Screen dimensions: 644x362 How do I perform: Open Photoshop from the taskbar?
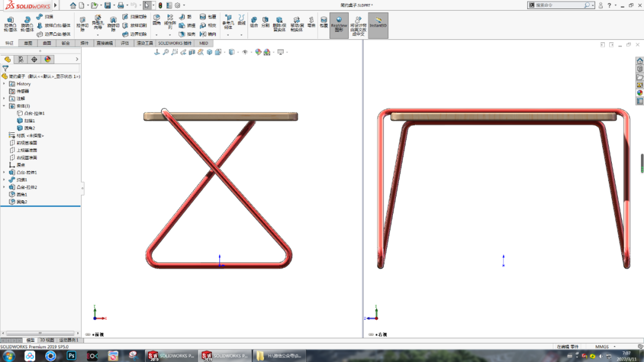pyautogui.click(x=72, y=356)
